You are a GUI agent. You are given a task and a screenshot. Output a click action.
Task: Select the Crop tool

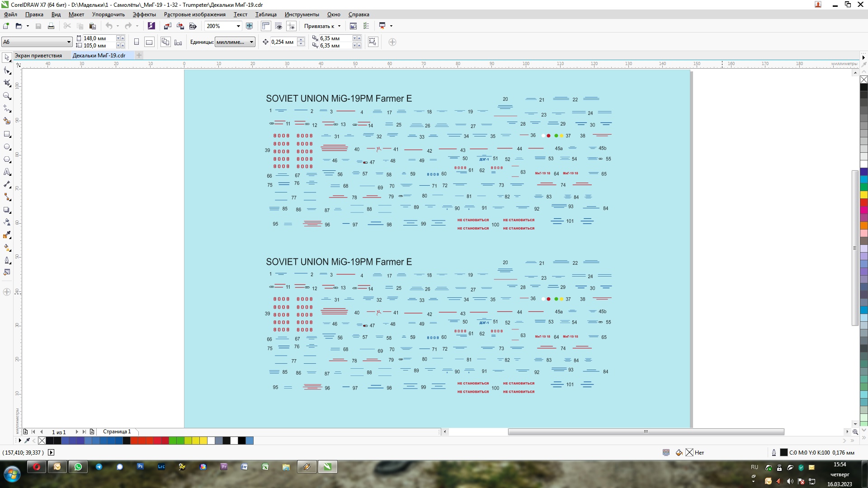7,83
